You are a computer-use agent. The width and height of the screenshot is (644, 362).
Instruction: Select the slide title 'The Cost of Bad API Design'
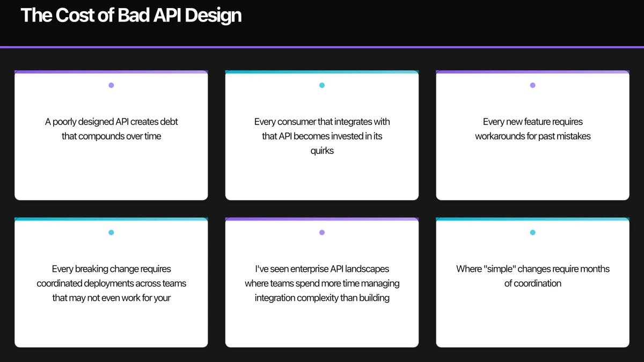click(131, 15)
